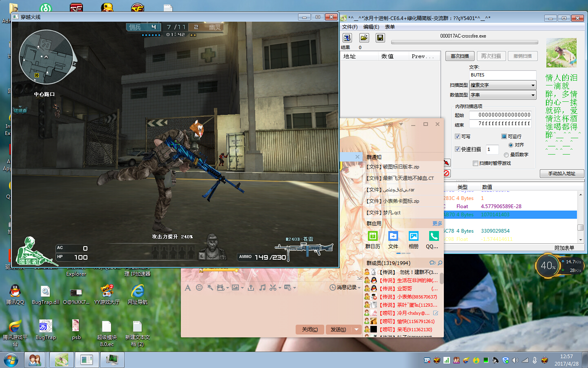Viewport: 588px width, 368px height.
Task: Open the emoji smiley picker in chat
Action: tap(199, 287)
